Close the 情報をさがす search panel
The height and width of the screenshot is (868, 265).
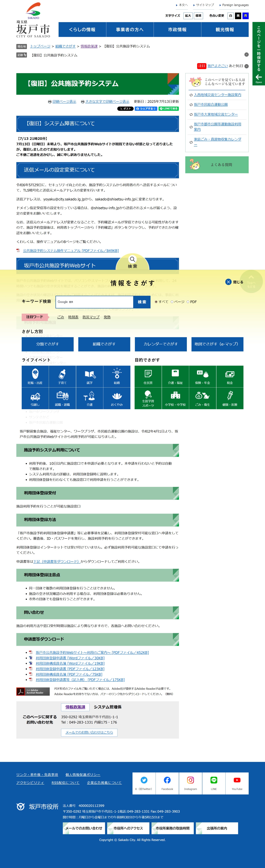234,282
